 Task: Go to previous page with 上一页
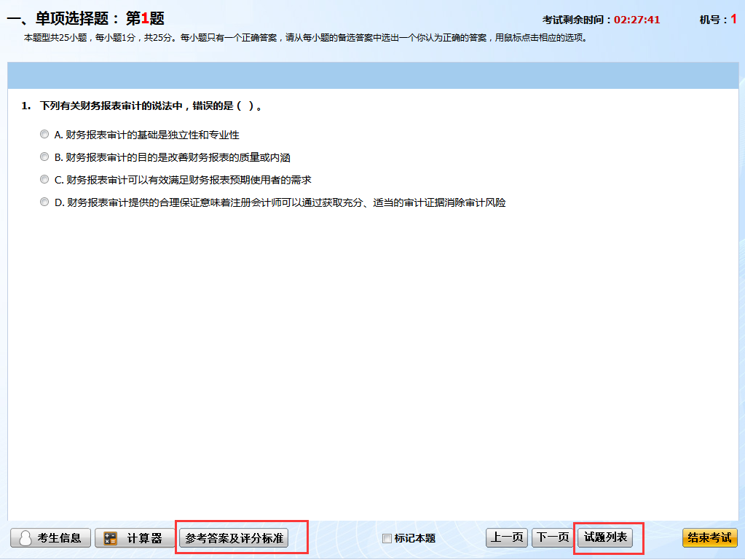point(507,537)
